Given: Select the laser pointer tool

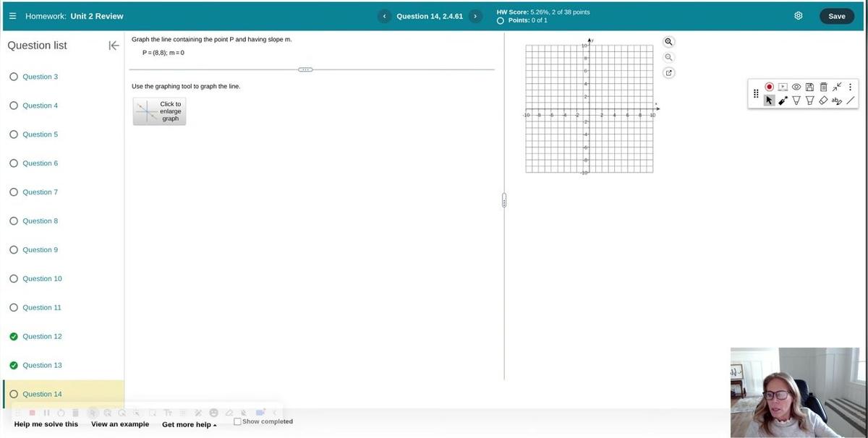Looking at the screenshot, I should [783, 101].
